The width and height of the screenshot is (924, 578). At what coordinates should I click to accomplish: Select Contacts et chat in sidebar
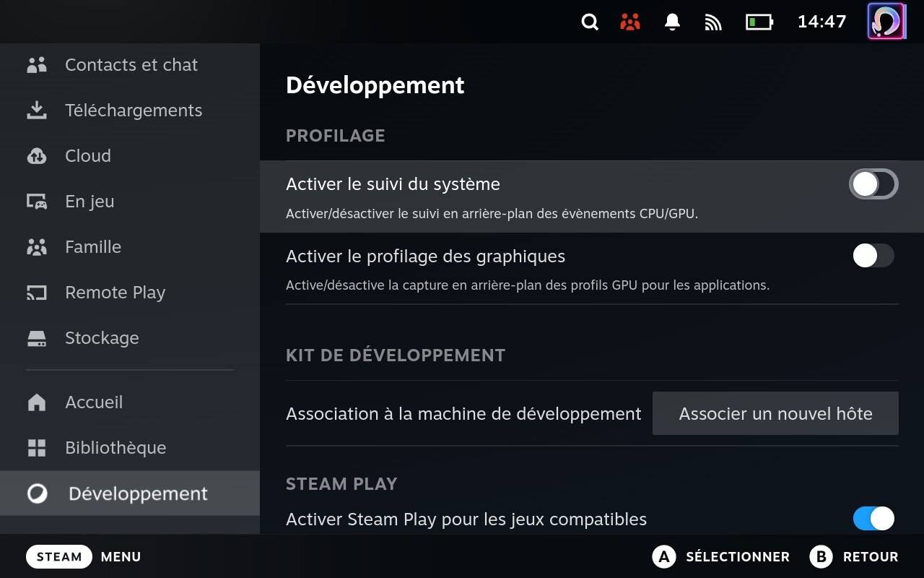pos(130,65)
